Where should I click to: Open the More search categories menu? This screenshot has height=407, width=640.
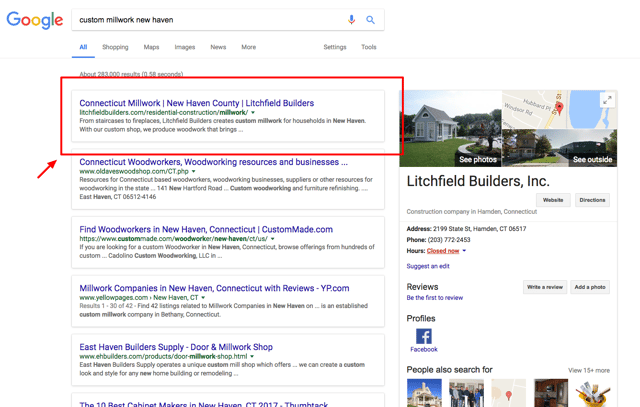249,47
